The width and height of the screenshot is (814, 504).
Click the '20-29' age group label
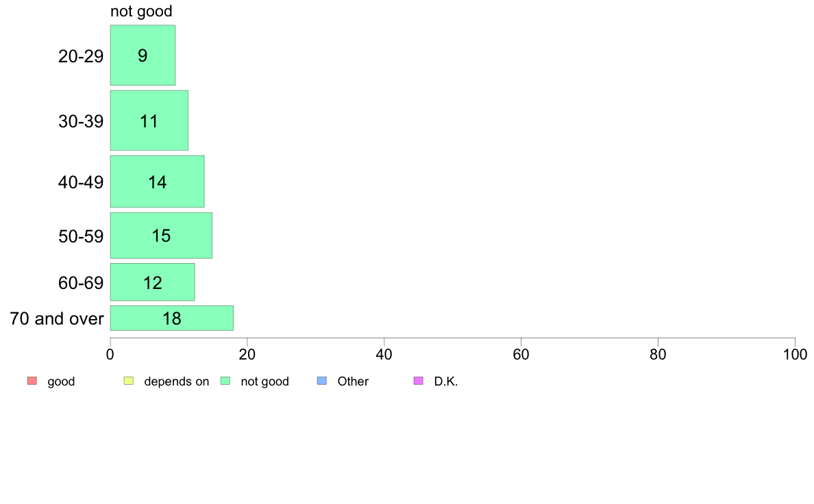80,55
